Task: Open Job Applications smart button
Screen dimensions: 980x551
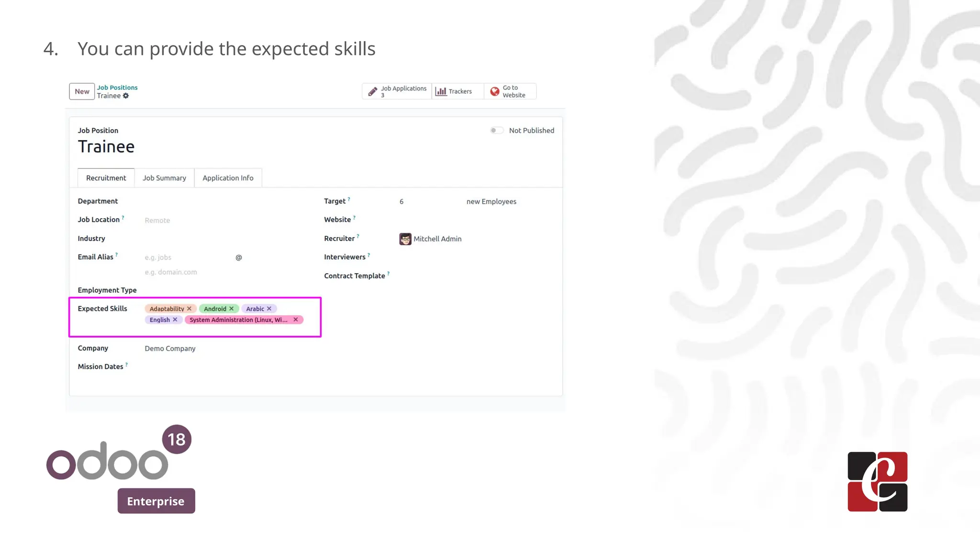Action: [x=397, y=91]
